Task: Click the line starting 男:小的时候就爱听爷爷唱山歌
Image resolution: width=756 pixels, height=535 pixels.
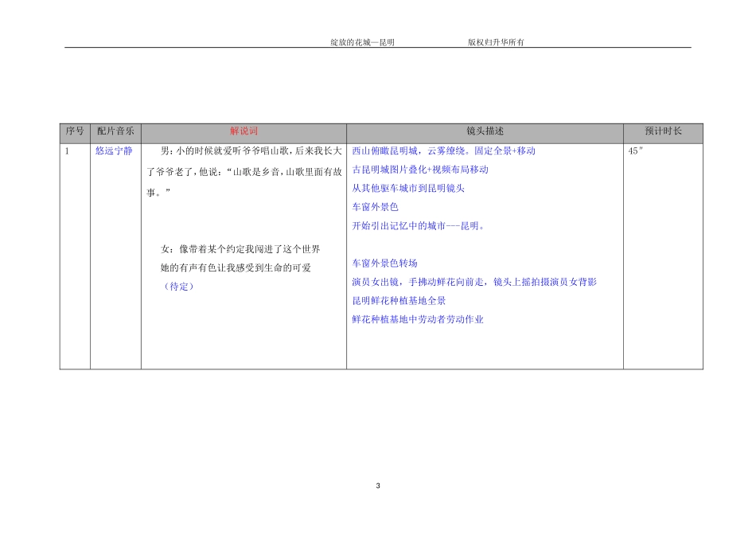Action: coord(251,151)
